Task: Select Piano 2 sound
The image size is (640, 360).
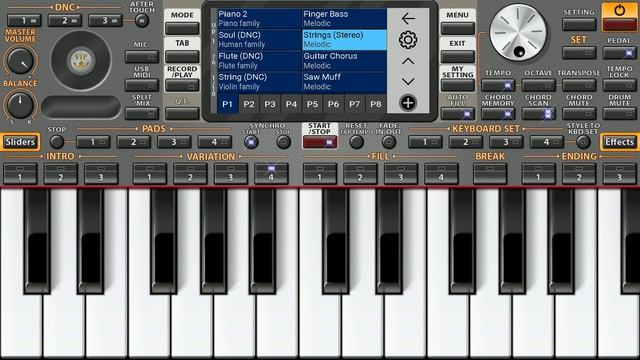Action: [259, 18]
